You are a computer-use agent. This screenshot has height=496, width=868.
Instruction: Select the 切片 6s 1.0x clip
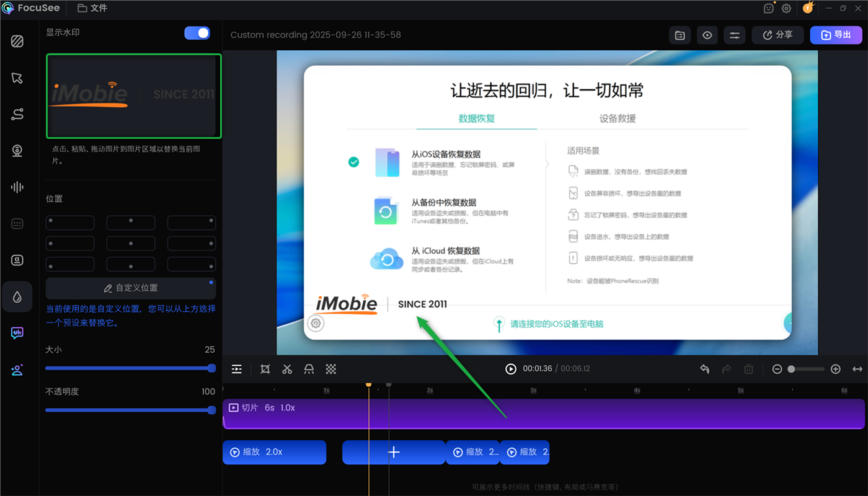pos(544,414)
